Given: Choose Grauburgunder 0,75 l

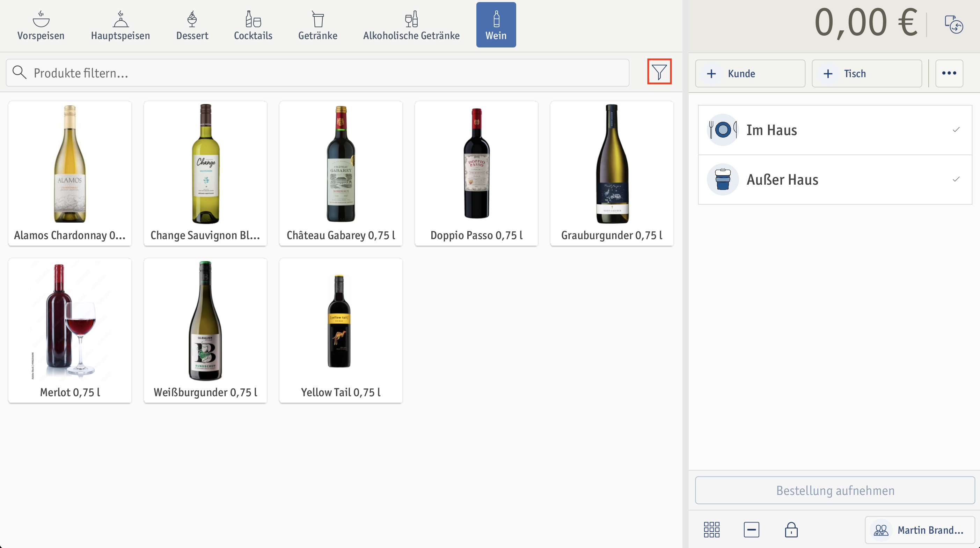Looking at the screenshot, I should pyautogui.click(x=612, y=173).
